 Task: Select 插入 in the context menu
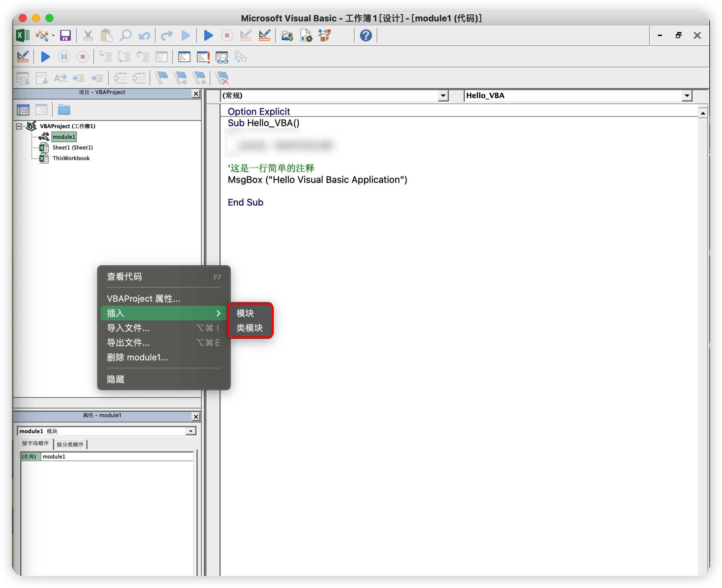click(164, 313)
